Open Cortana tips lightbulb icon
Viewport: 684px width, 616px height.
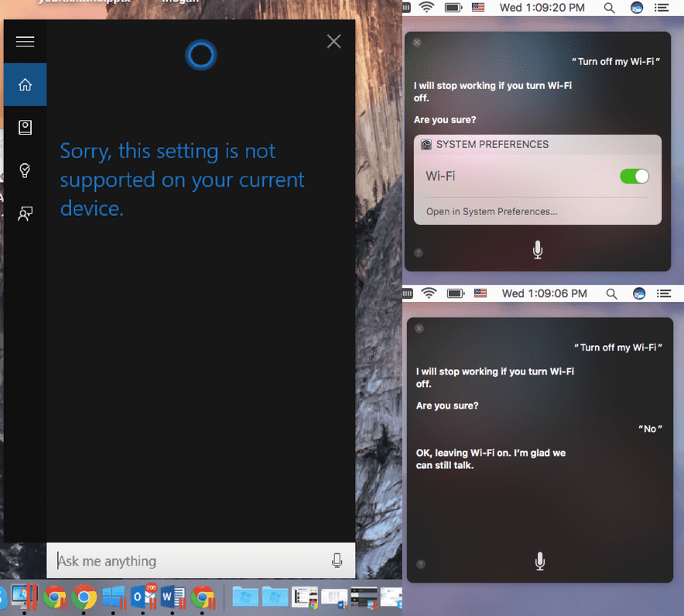pos(25,170)
